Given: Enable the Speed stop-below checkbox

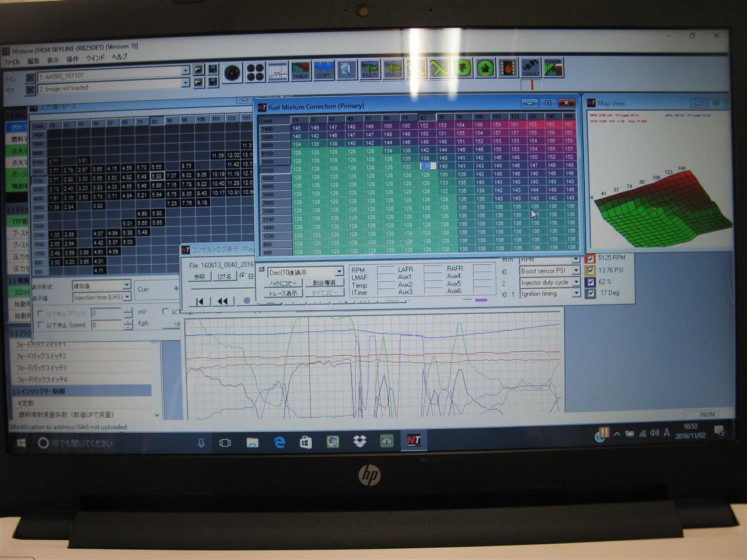Looking at the screenshot, I should [40, 325].
